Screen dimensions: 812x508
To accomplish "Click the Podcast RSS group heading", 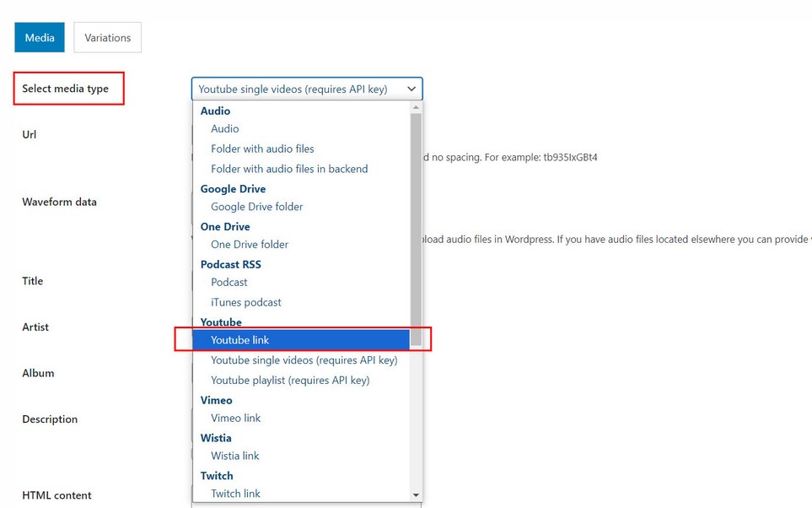I will point(230,265).
